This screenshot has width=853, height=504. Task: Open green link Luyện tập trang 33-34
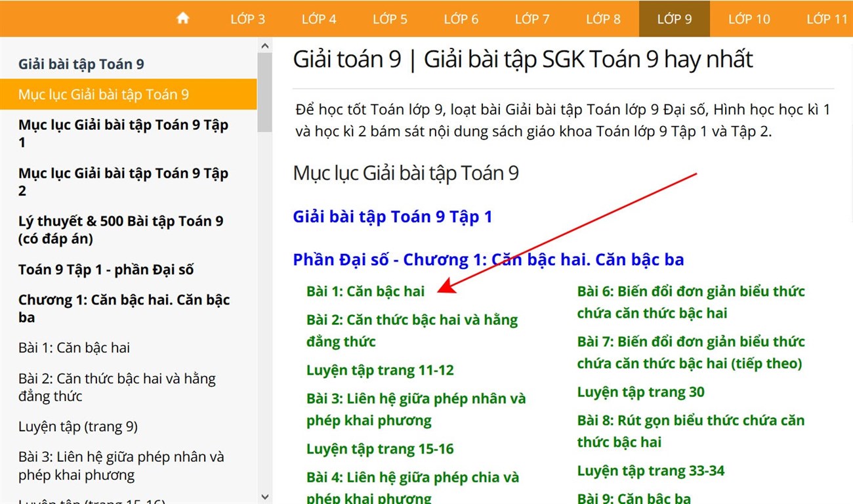651,471
